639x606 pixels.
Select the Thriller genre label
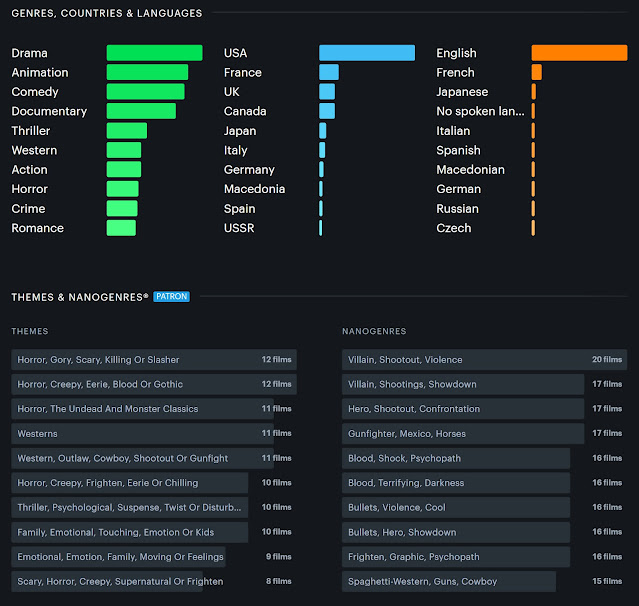click(x=31, y=131)
